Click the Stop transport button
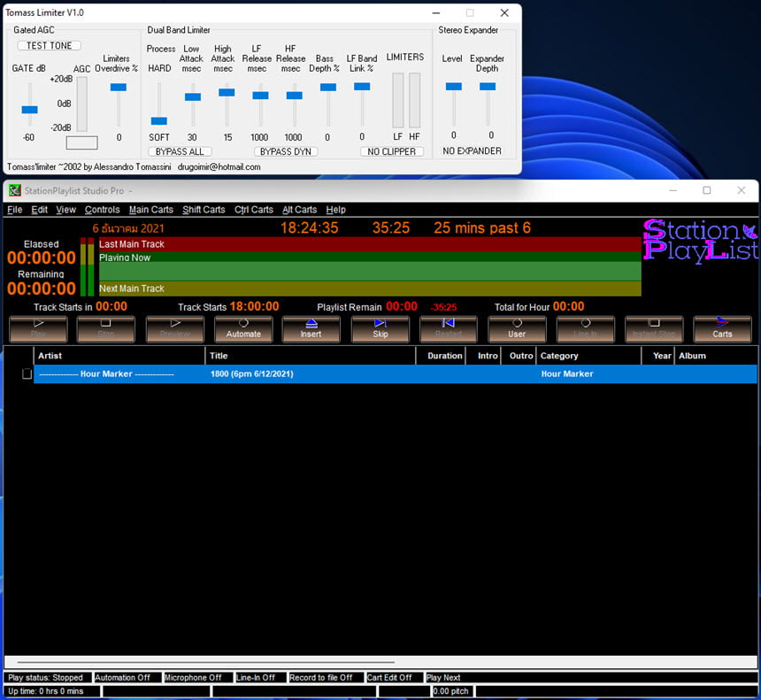Viewport: 761px width, 700px height. 106,329
